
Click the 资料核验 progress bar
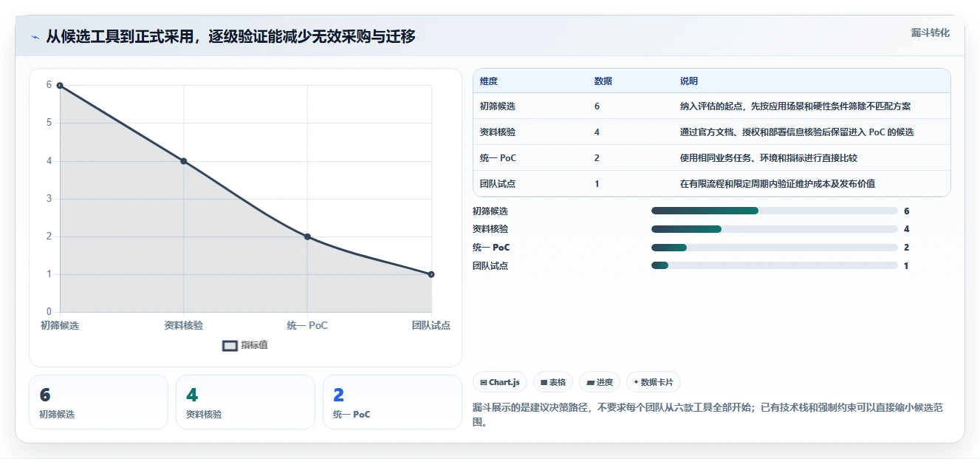775,229
